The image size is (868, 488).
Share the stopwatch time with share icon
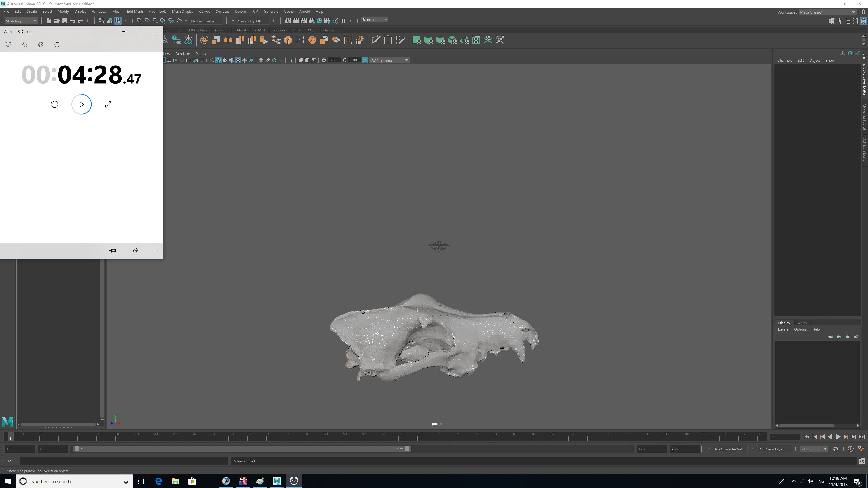(x=135, y=251)
